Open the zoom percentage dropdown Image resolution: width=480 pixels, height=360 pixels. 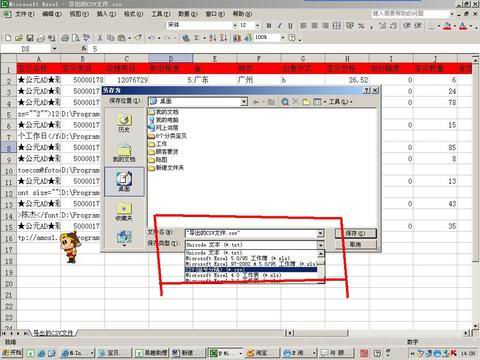pyautogui.click(x=283, y=38)
